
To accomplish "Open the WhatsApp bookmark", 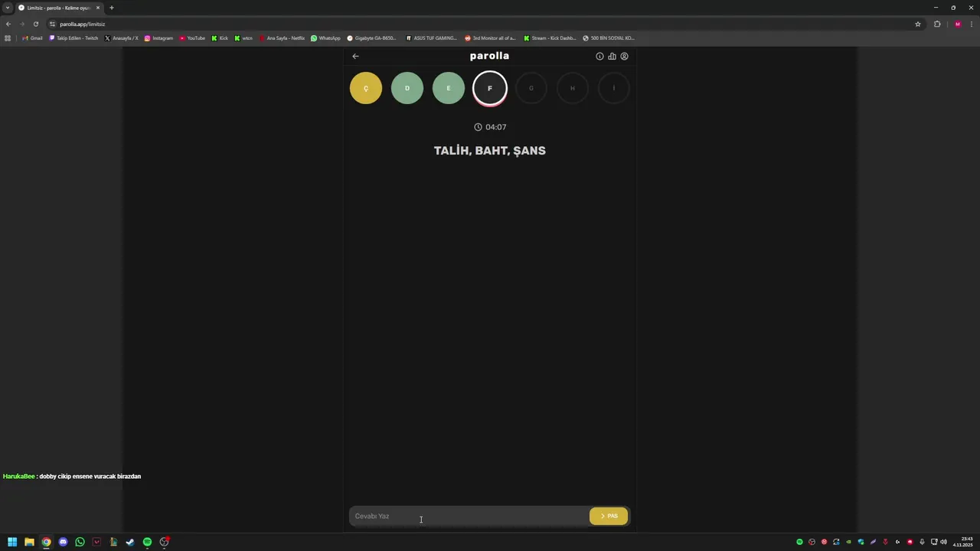I will (325, 37).
